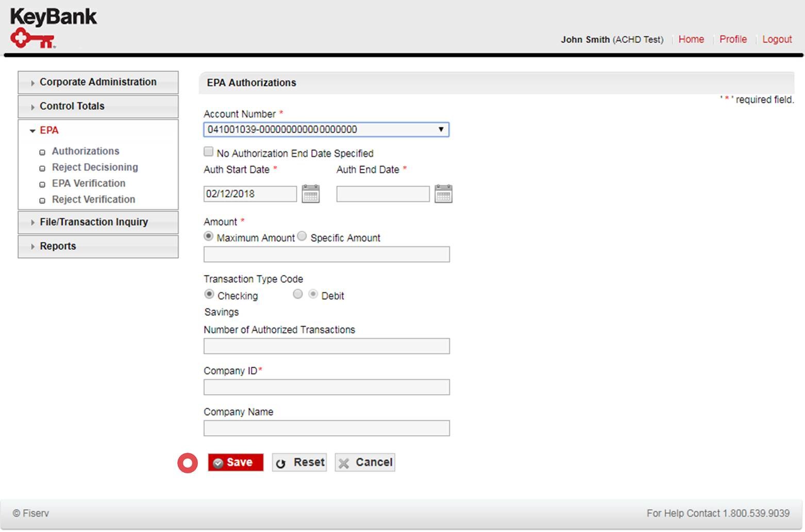Go to the Home menu item

[691, 39]
